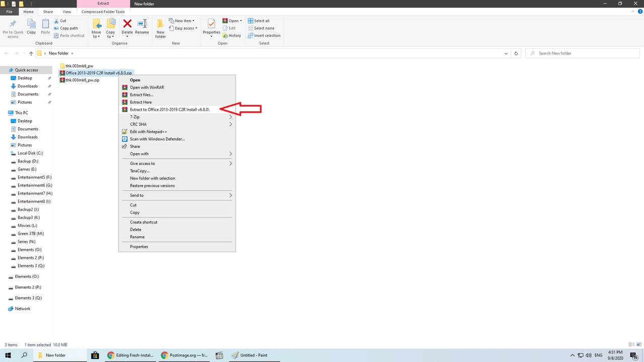This screenshot has height=362, width=644.
Task: Open the notification center icon
Action: click(634, 355)
